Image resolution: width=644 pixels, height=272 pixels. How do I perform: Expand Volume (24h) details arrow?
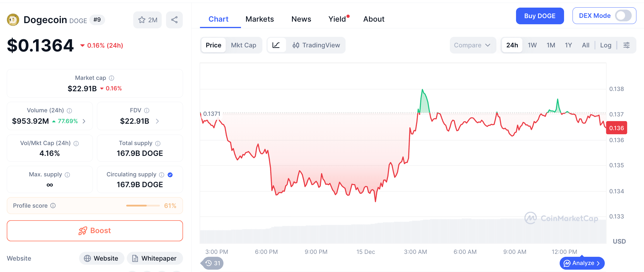click(84, 121)
